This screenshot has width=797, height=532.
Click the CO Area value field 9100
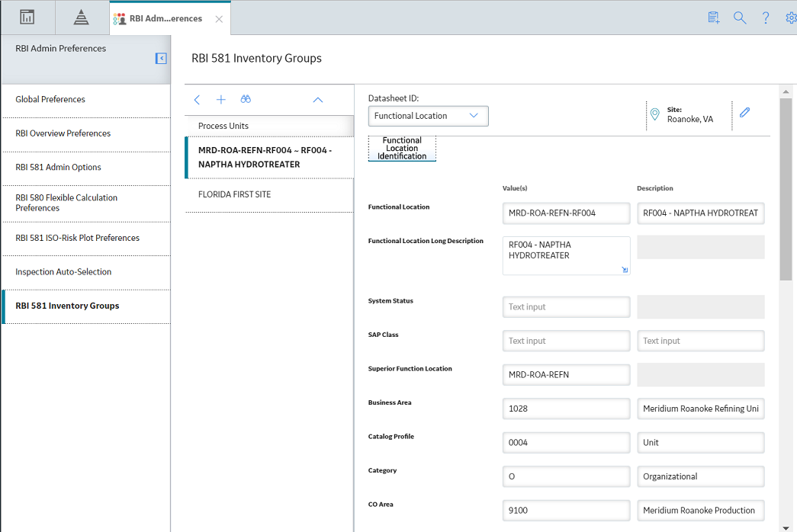point(566,511)
